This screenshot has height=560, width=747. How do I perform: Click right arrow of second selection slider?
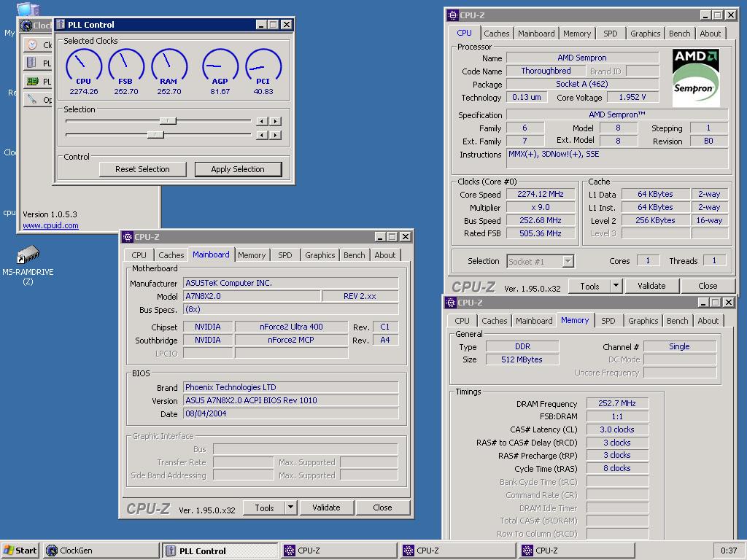click(x=275, y=135)
